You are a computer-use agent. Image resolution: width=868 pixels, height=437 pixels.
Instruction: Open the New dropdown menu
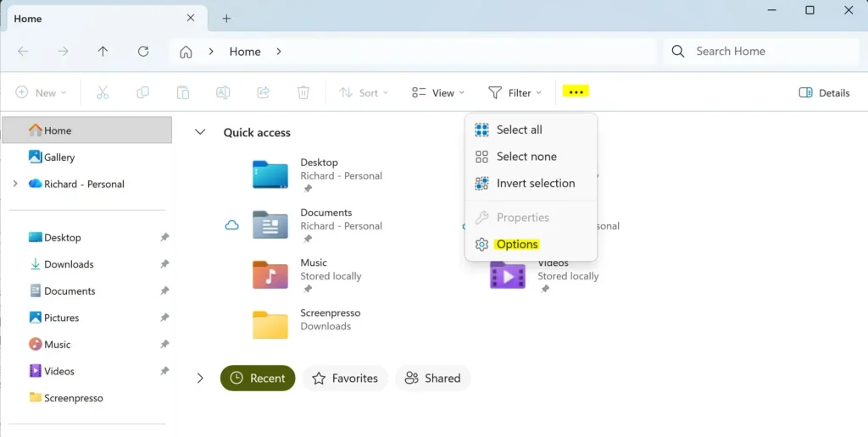41,92
